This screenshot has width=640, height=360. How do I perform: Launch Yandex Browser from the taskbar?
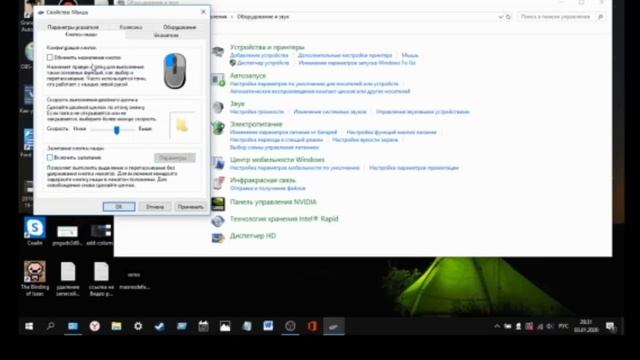95,326
